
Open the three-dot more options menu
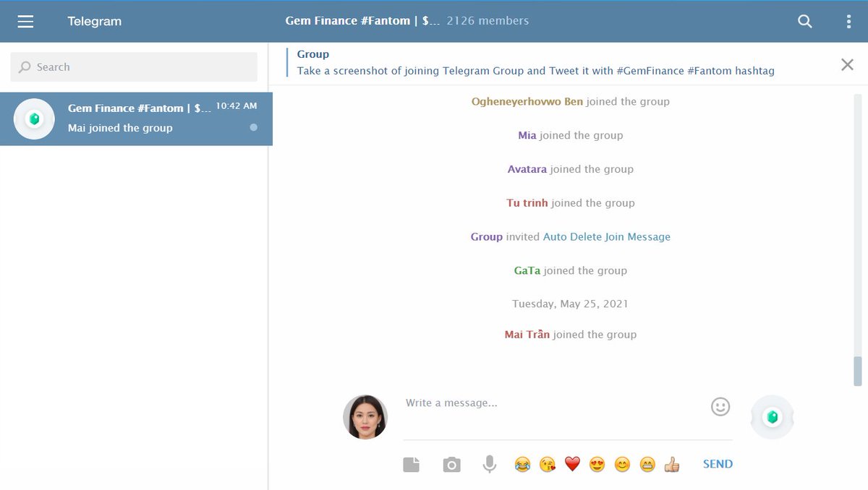tap(848, 22)
